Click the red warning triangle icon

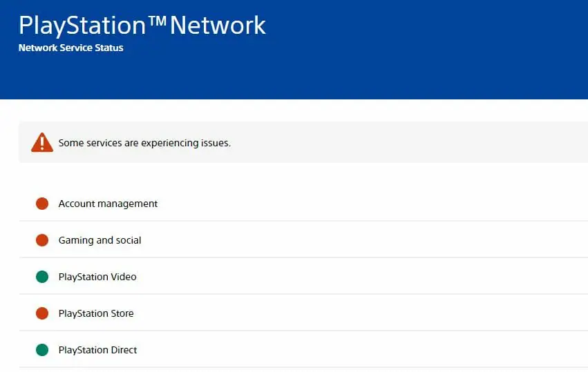(42, 142)
